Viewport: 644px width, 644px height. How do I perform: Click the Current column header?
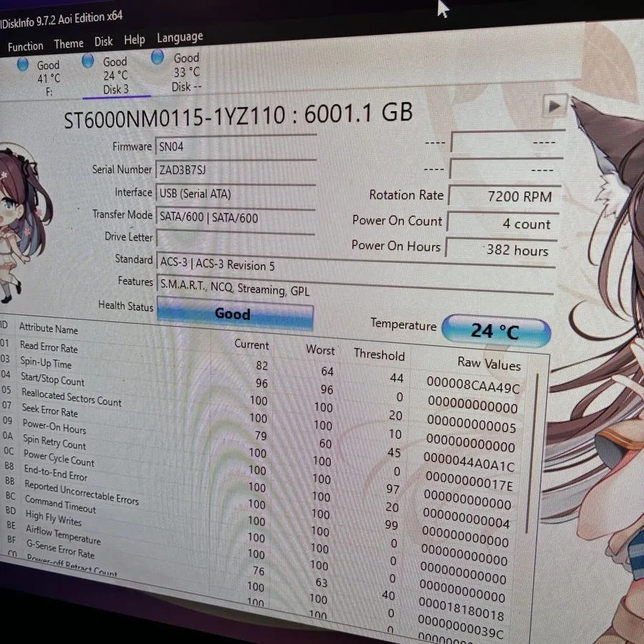[251, 344]
